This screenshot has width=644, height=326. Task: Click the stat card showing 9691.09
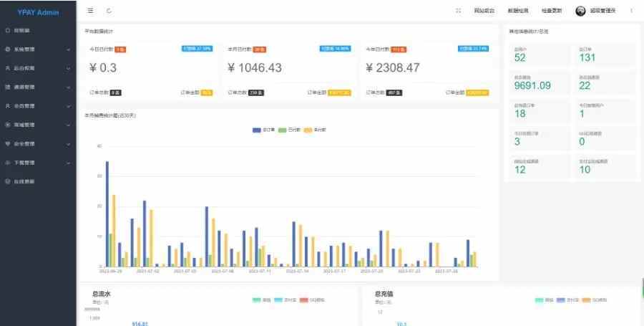click(x=540, y=82)
